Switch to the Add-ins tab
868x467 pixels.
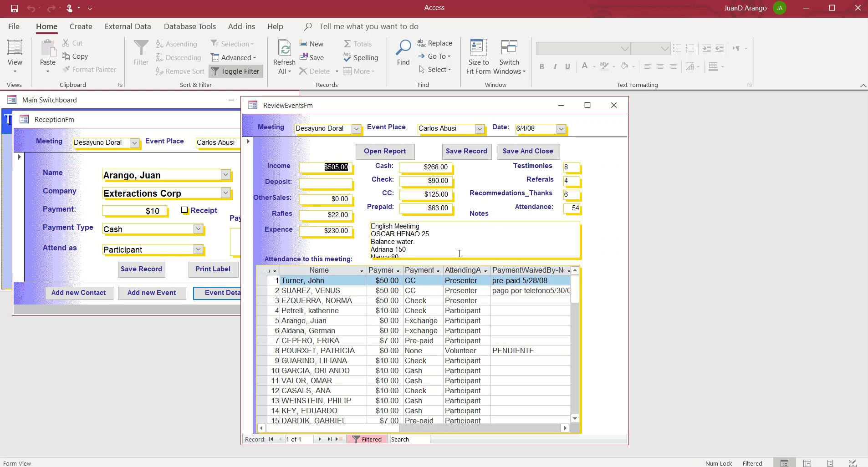241,26
